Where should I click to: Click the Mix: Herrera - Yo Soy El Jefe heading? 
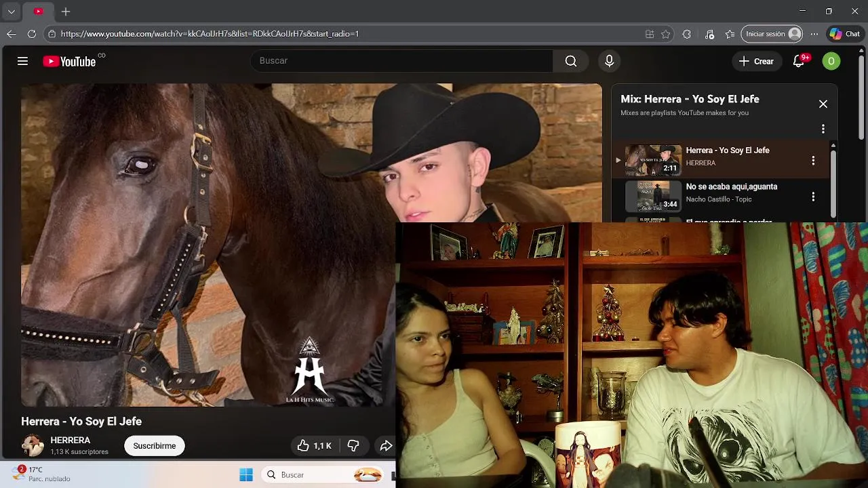pos(690,99)
